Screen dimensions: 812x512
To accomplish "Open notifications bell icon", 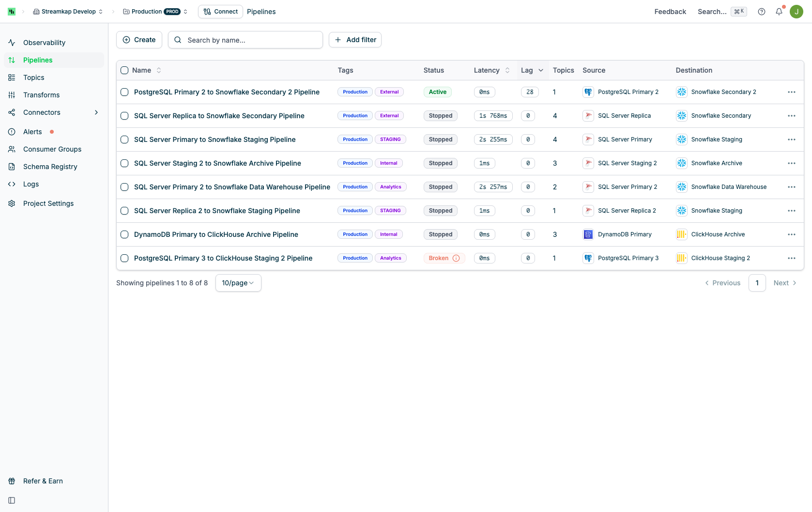I will pos(779,12).
